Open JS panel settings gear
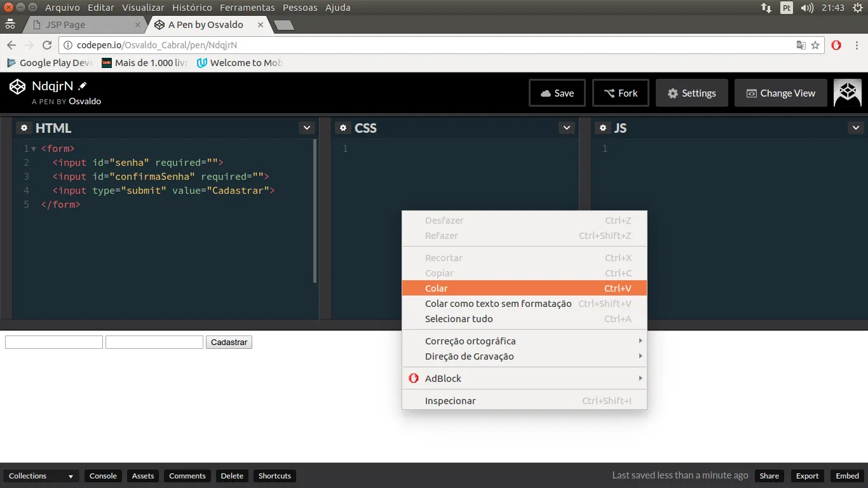Image resolution: width=868 pixels, height=488 pixels. tap(602, 128)
